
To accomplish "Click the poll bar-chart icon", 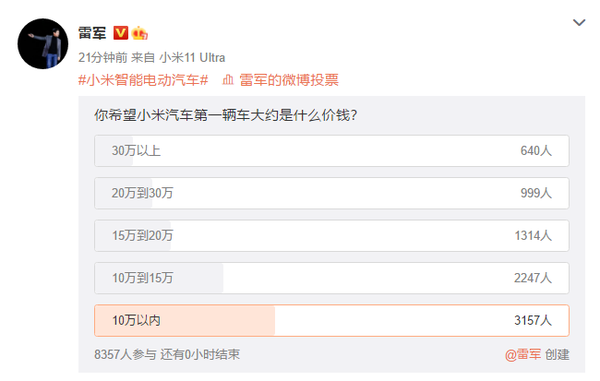I will [x=228, y=80].
